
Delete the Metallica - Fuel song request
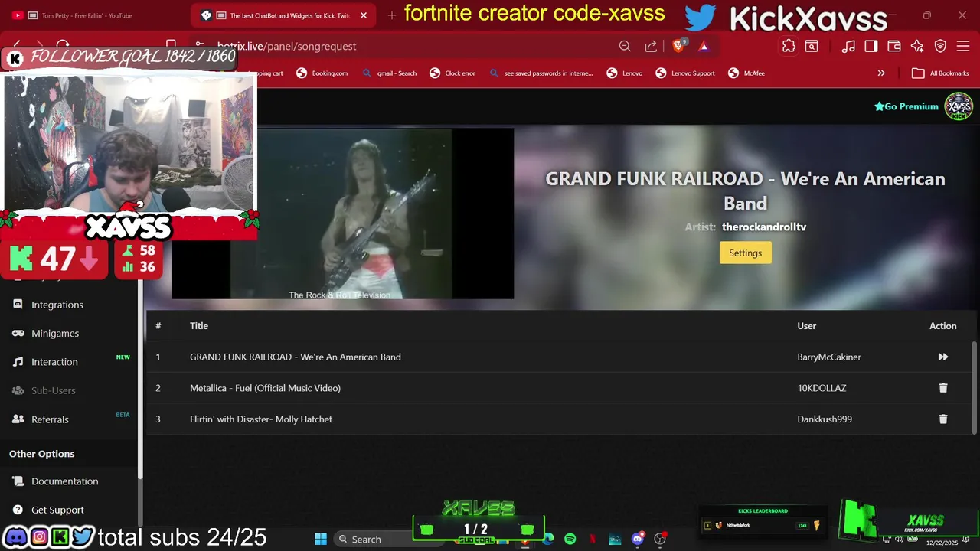click(x=943, y=388)
